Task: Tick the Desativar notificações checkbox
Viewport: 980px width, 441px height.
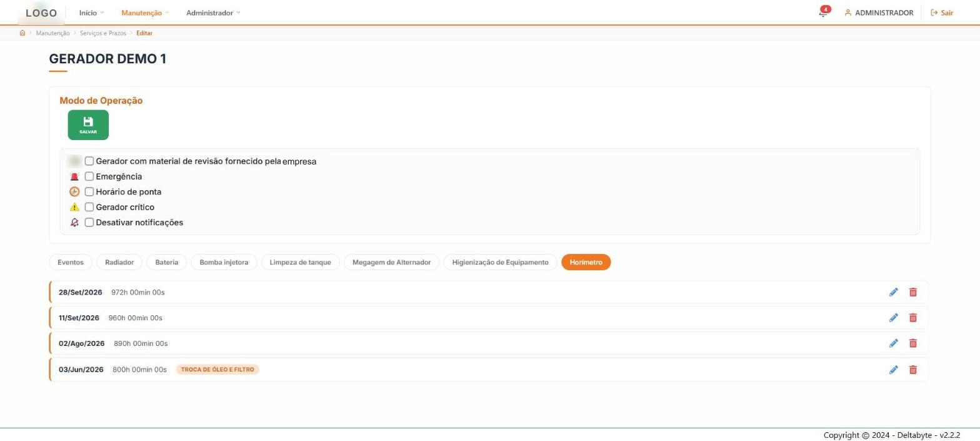Action: [x=89, y=222]
